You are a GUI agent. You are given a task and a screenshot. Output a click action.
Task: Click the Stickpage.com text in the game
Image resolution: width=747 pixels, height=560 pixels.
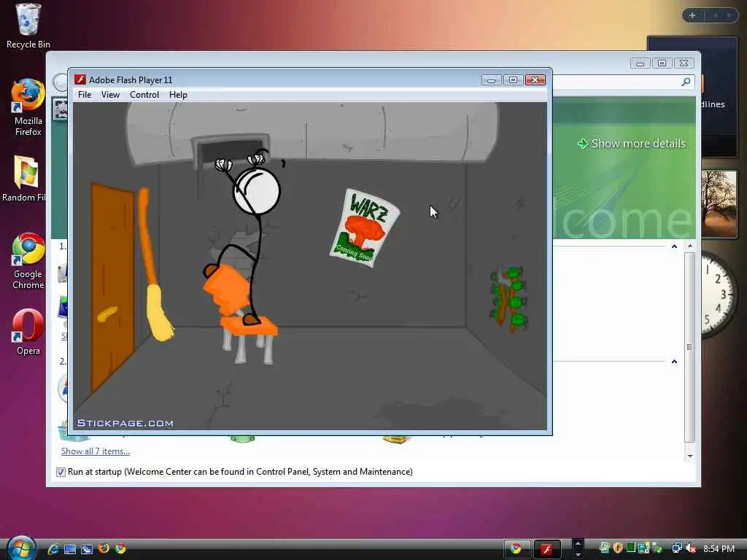[x=125, y=423]
